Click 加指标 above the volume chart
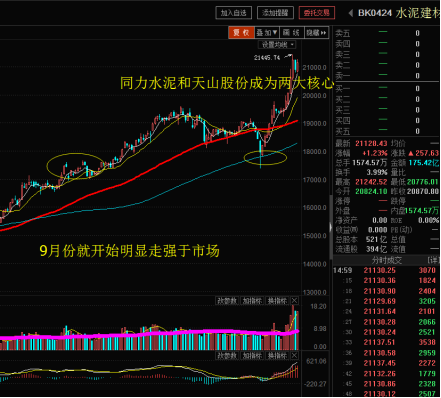 (x=252, y=301)
